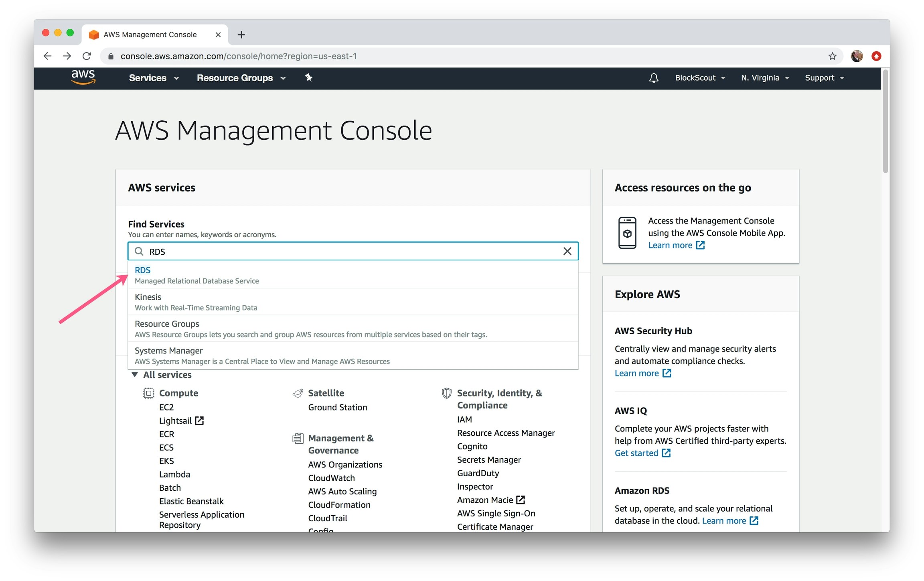Open the Support menu

click(x=824, y=78)
